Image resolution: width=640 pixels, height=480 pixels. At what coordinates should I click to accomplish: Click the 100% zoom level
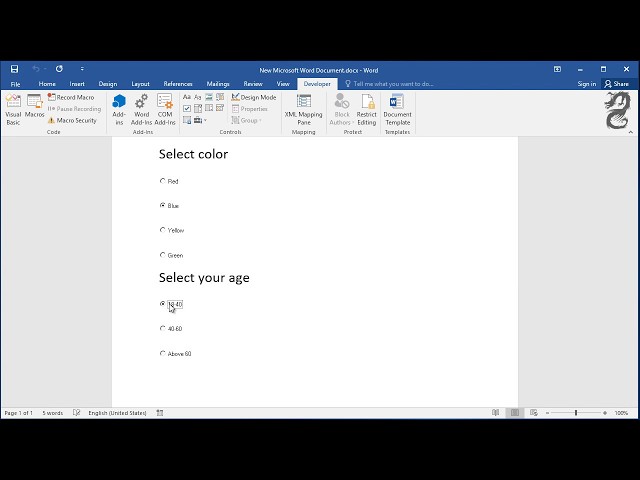point(621,413)
